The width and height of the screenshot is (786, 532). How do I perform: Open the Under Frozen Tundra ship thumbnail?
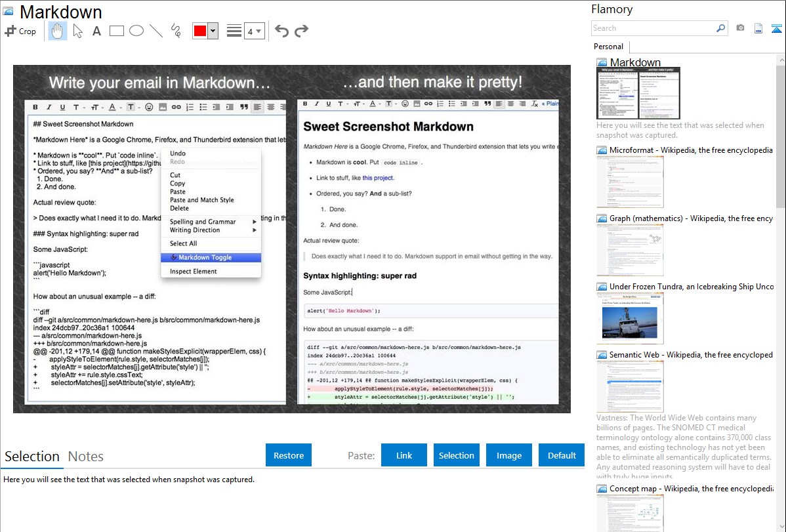pyautogui.click(x=630, y=318)
